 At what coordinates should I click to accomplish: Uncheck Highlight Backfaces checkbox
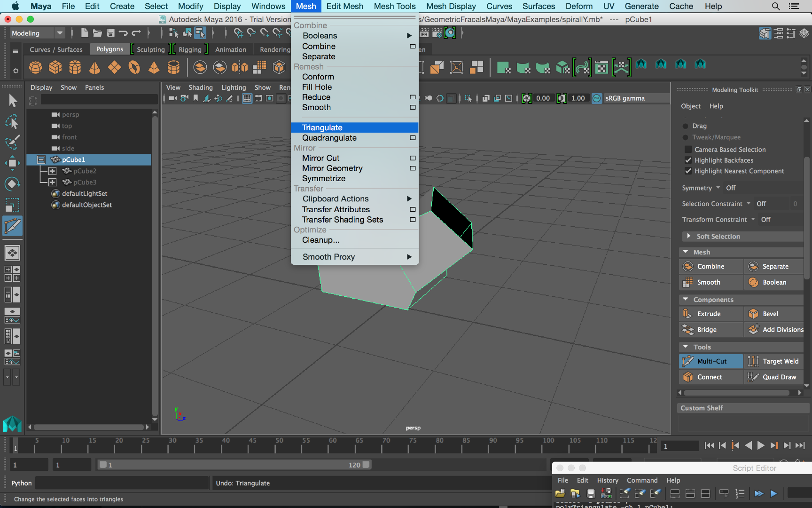pyautogui.click(x=688, y=160)
